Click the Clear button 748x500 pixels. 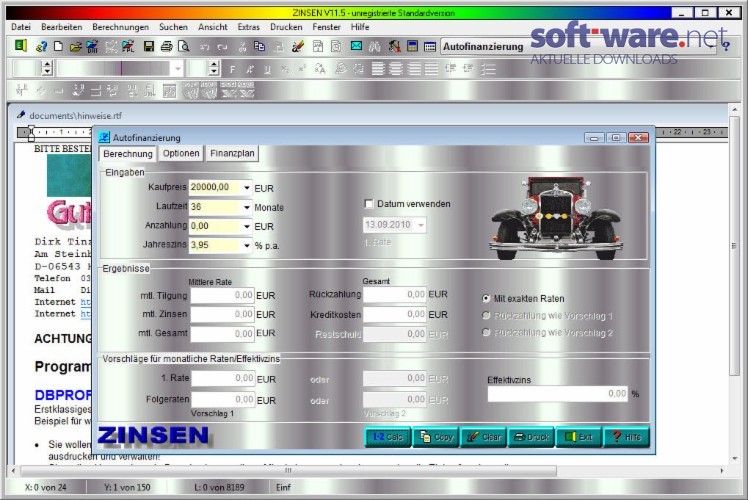tap(483, 437)
